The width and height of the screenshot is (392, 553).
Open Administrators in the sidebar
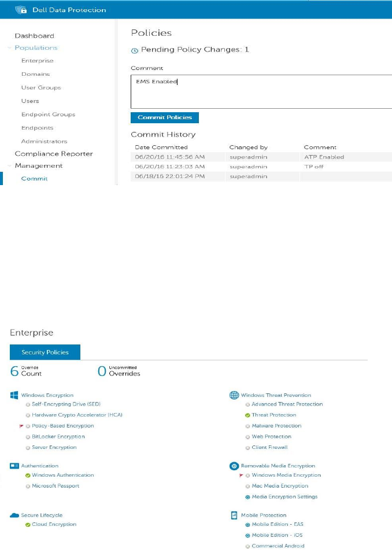coord(44,141)
